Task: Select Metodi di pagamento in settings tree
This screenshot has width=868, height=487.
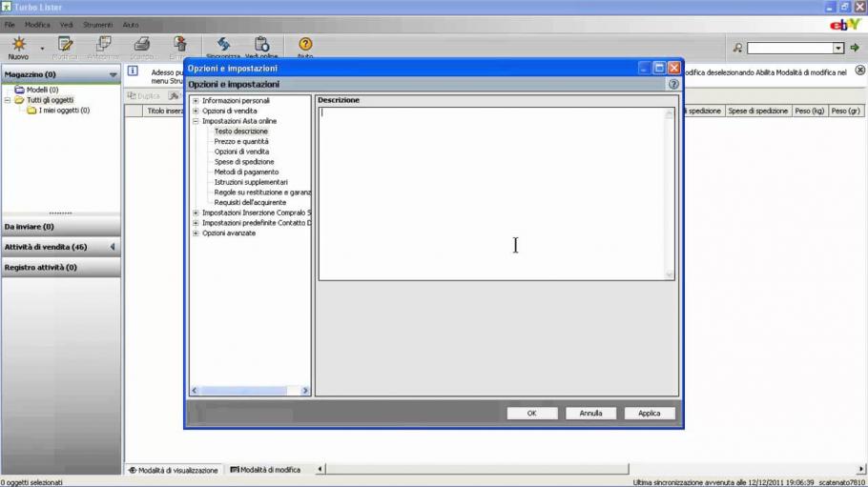Action: point(246,172)
